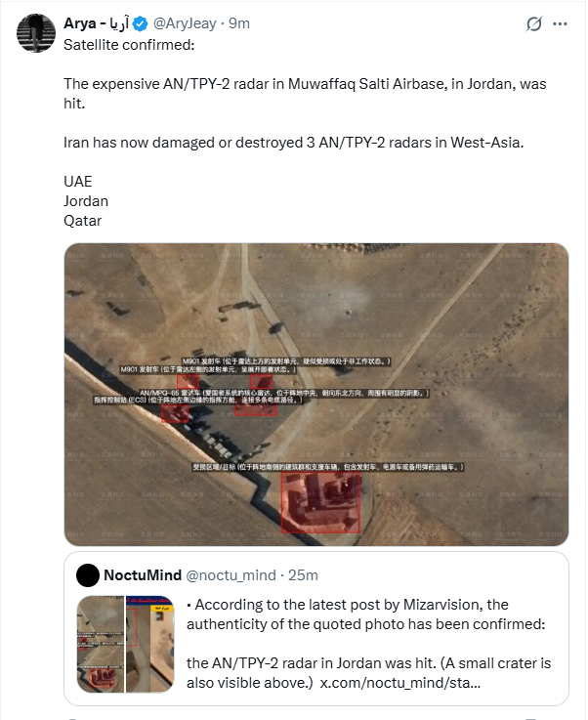Viewport: 588px width, 720px height.
Task: Click the Grok explain icon
Action: [x=534, y=23]
